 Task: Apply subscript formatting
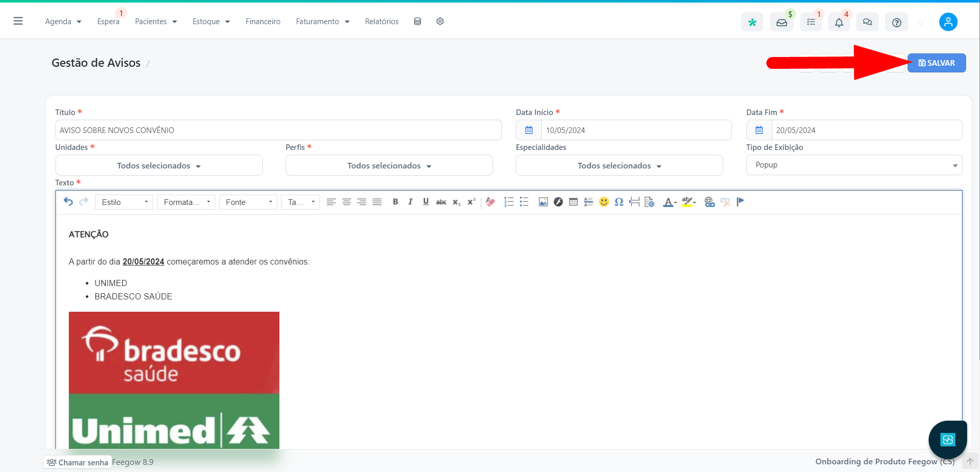[457, 202]
